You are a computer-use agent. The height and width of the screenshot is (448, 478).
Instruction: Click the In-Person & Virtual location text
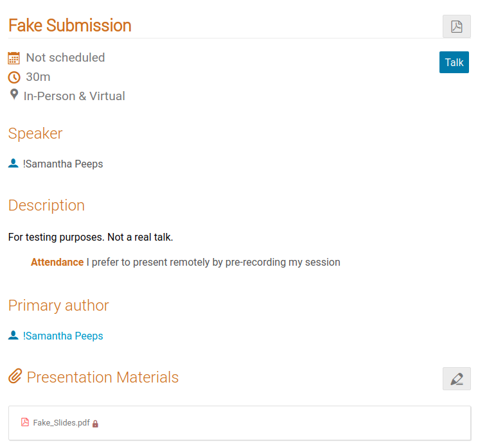pos(75,96)
